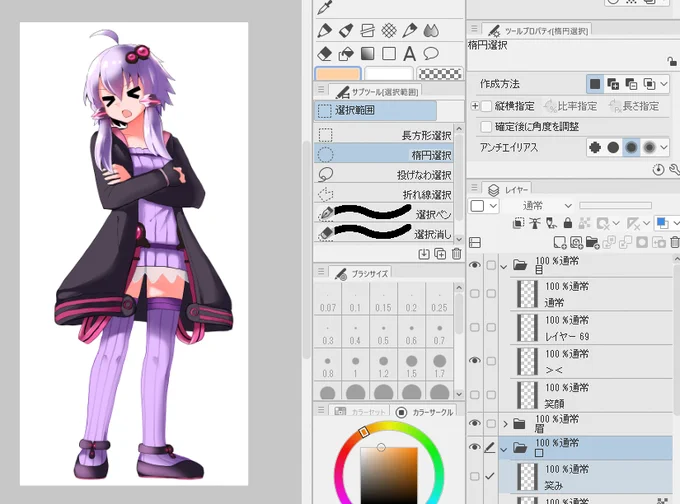680x504 pixels.
Task: Click clip to layer below icon
Action: (x=518, y=223)
